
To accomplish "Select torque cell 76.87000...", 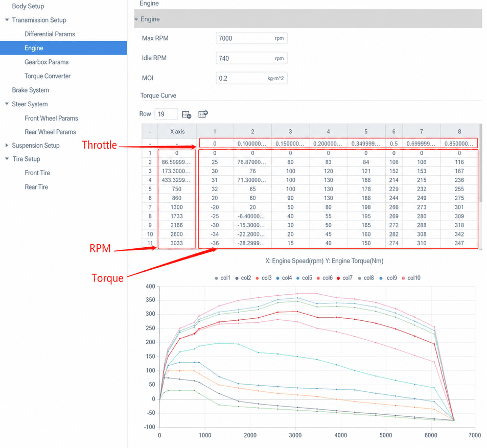I will coord(252,162).
